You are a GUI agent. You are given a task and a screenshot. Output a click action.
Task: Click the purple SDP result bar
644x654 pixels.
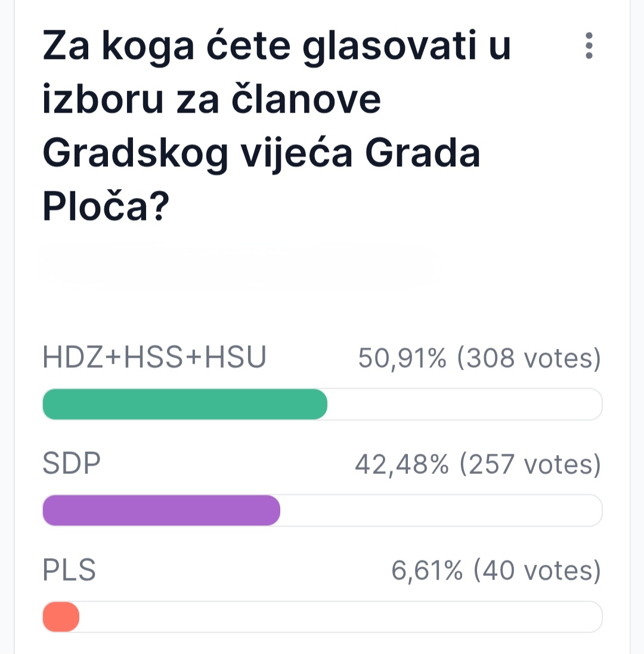162,510
